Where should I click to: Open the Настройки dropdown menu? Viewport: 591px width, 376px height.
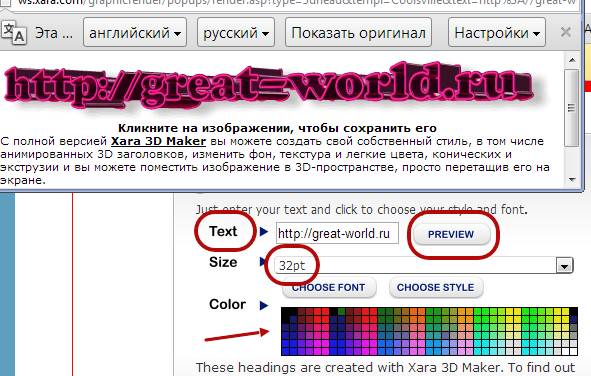point(497,33)
